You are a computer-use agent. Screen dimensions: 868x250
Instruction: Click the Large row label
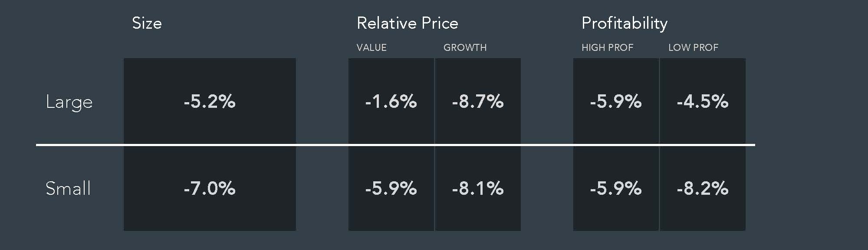tap(69, 103)
